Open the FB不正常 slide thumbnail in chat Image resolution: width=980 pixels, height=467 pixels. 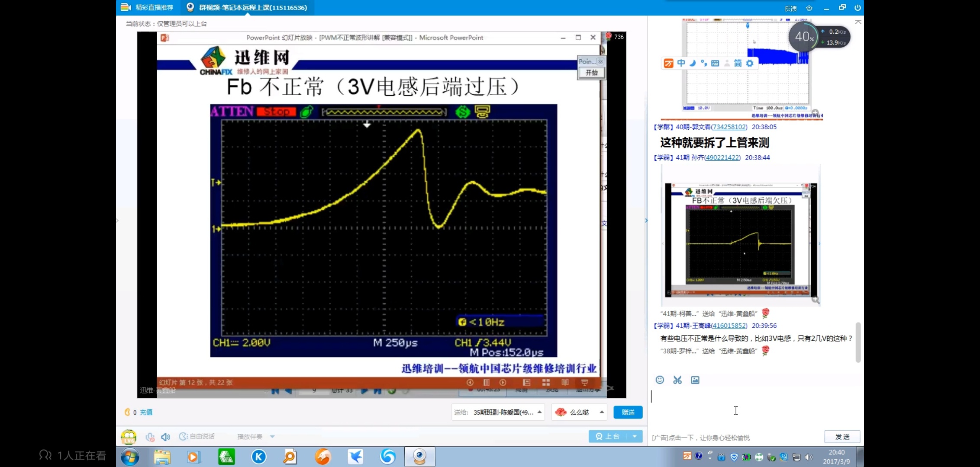(741, 240)
